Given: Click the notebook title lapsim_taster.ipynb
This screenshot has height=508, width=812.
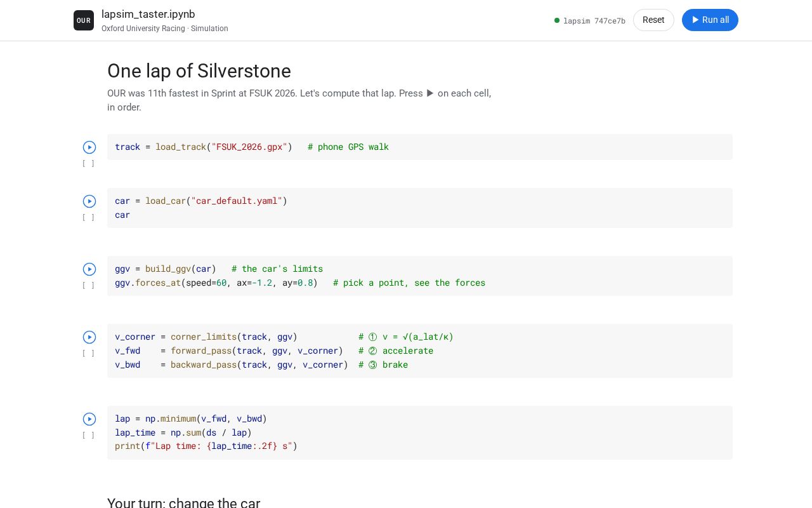Looking at the screenshot, I should pyautogui.click(x=148, y=14).
